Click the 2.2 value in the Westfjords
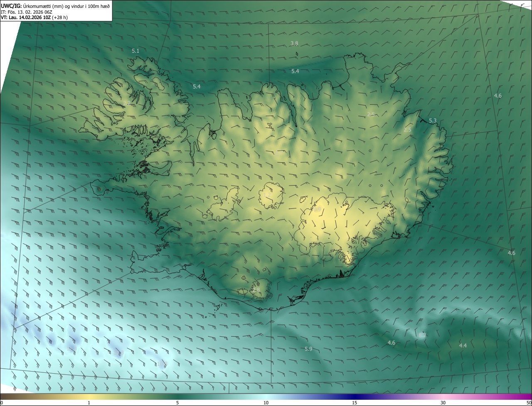 (x=127, y=103)
